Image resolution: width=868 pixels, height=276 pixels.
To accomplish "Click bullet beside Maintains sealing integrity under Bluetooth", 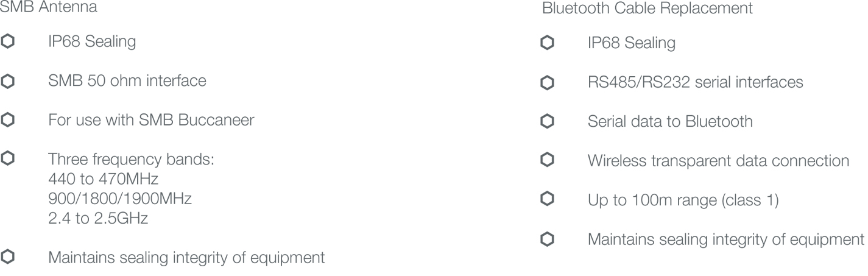I will (547, 239).
